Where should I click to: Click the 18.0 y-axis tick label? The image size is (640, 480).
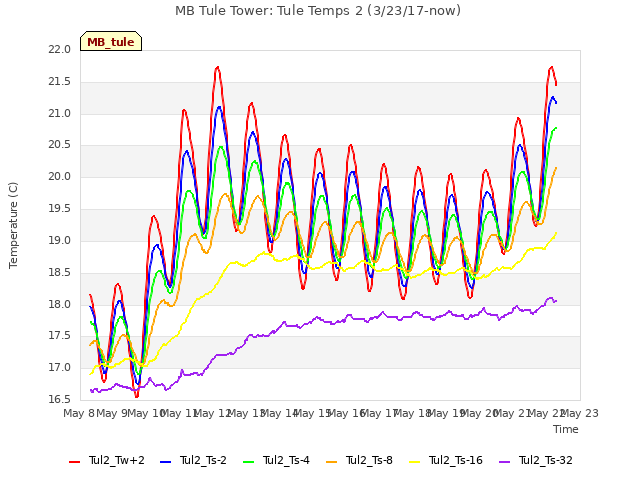59,304
